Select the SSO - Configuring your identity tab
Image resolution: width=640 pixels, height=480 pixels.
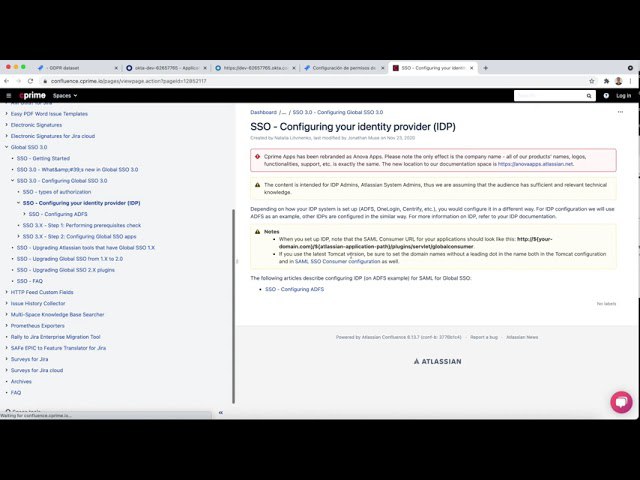pyautogui.click(x=433, y=68)
